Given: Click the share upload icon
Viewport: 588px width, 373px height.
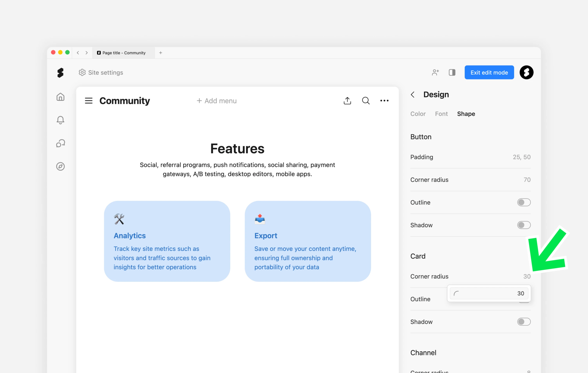Looking at the screenshot, I should click(x=347, y=101).
